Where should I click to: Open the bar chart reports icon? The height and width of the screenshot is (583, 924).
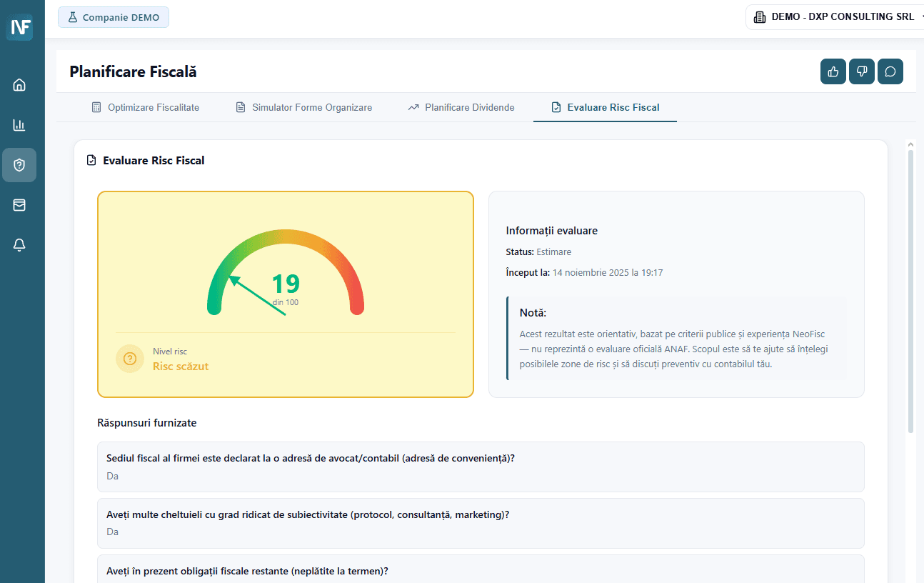pos(19,125)
